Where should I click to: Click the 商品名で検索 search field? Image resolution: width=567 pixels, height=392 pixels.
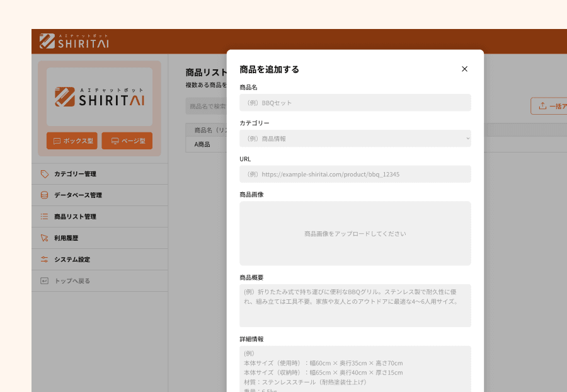[x=206, y=107]
